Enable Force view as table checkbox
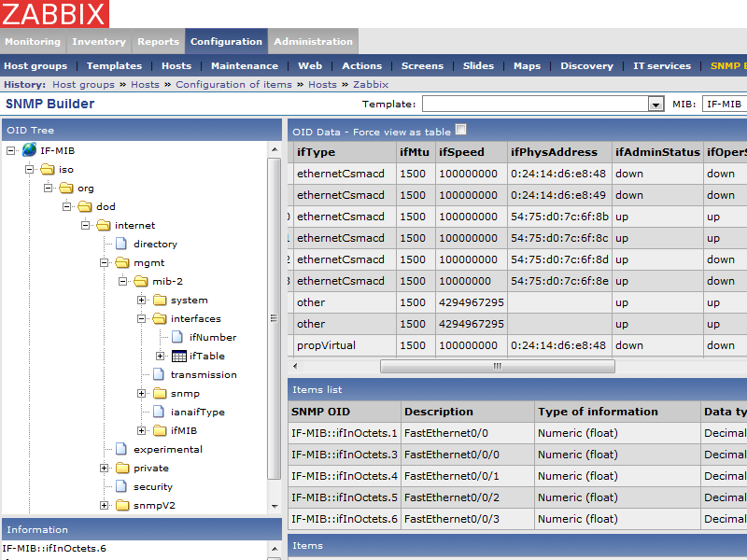The width and height of the screenshot is (747, 560). click(460, 130)
